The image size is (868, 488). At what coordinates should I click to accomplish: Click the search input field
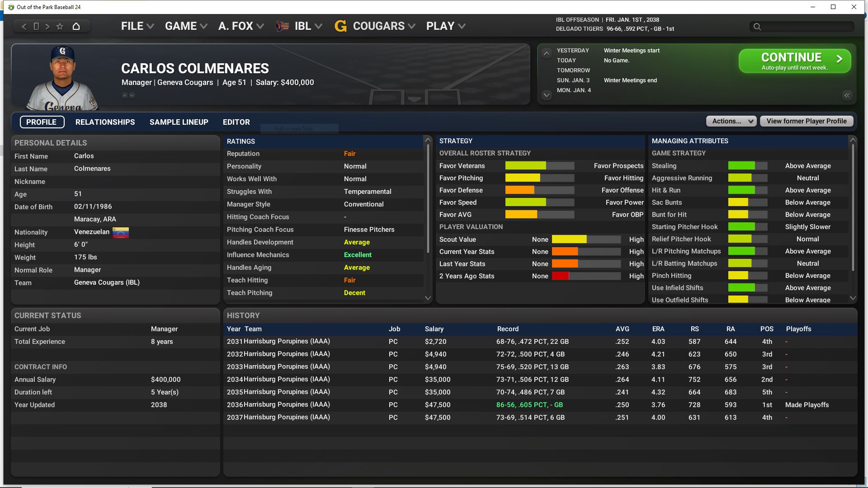[x=806, y=27]
